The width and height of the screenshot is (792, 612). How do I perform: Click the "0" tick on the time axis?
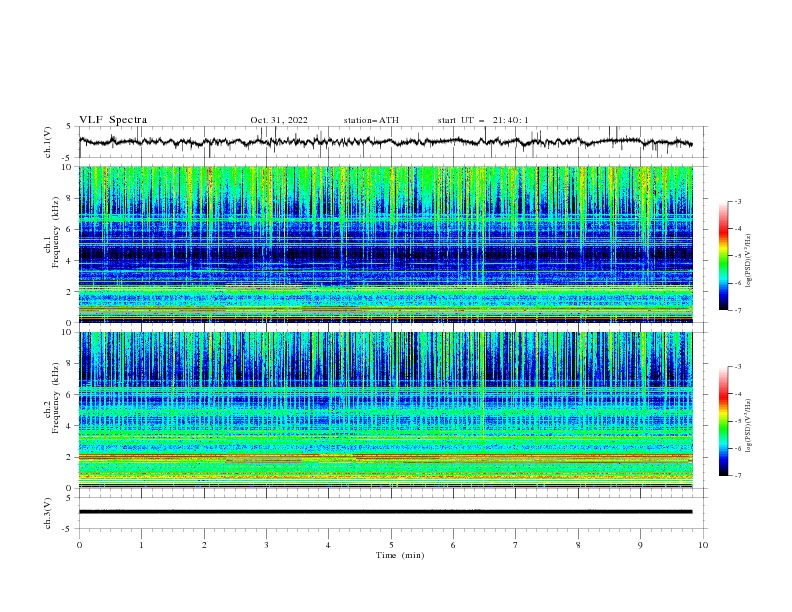click(79, 545)
